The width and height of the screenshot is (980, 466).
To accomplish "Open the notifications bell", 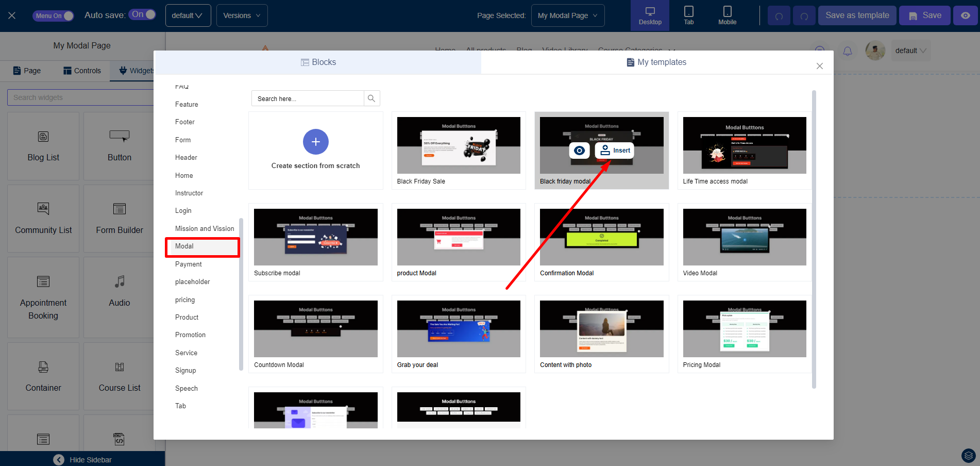I will pos(847,51).
